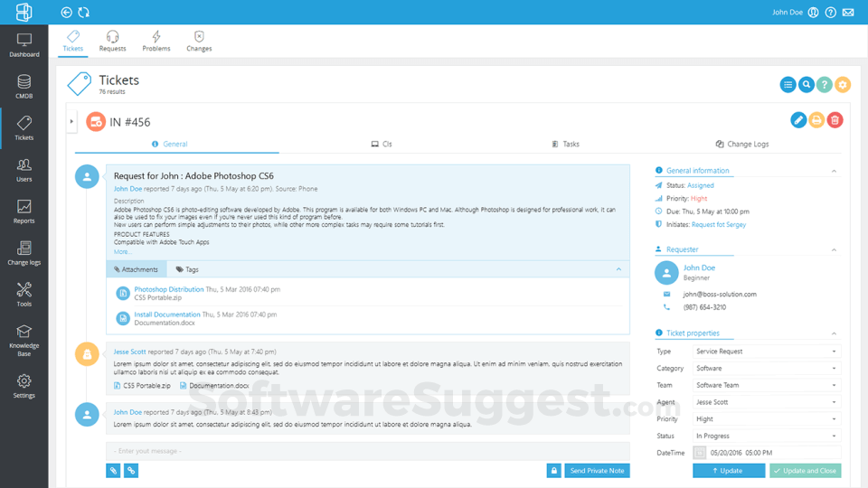Open the Problems tab at top
The height and width of the screenshot is (488, 868).
pyautogui.click(x=156, y=42)
